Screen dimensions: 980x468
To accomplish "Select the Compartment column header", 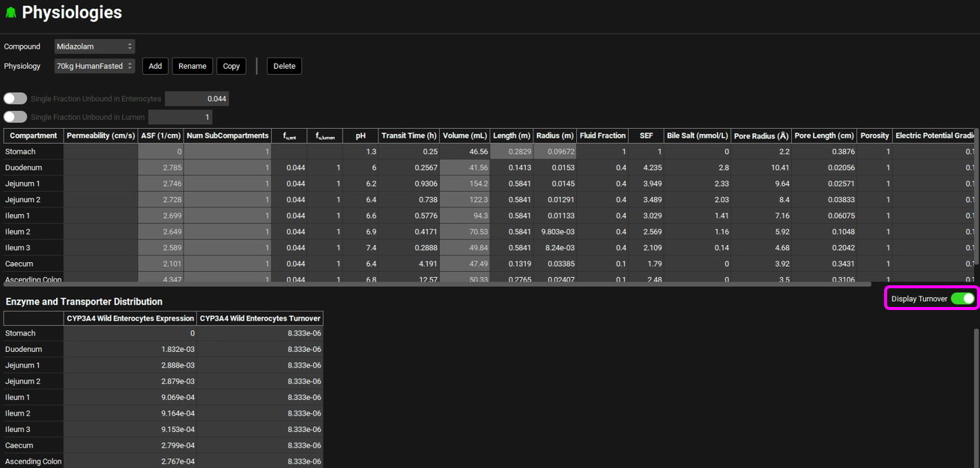I will pos(34,136).
